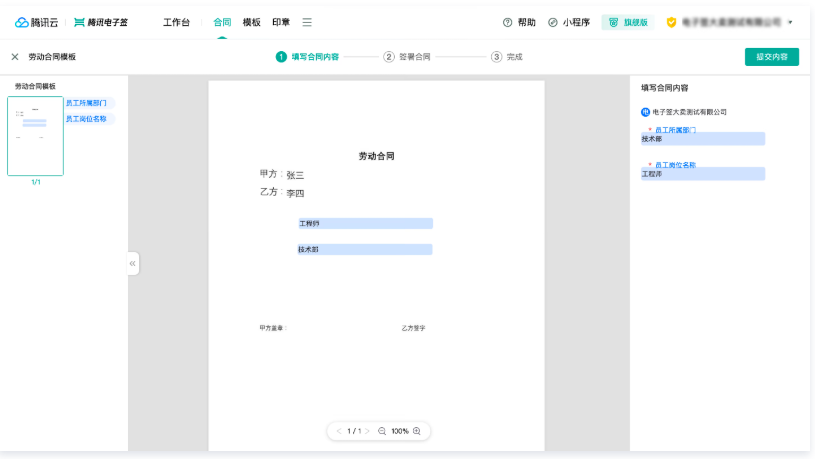Edit 员工岗位名称 input in right panel
The image size is (815, 459).
click(703, 174)
